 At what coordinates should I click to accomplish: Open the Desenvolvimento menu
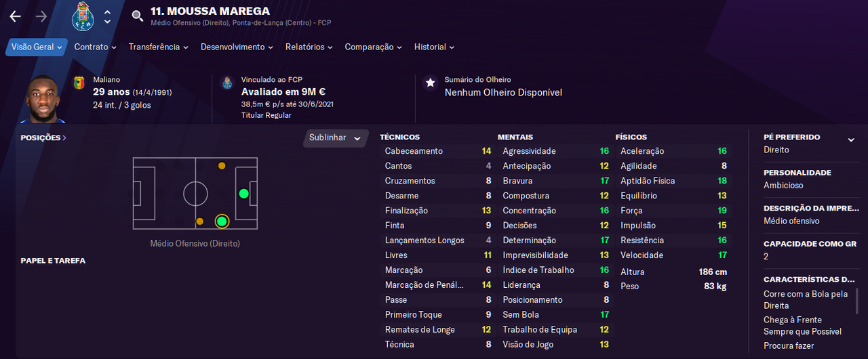[237, 47]
